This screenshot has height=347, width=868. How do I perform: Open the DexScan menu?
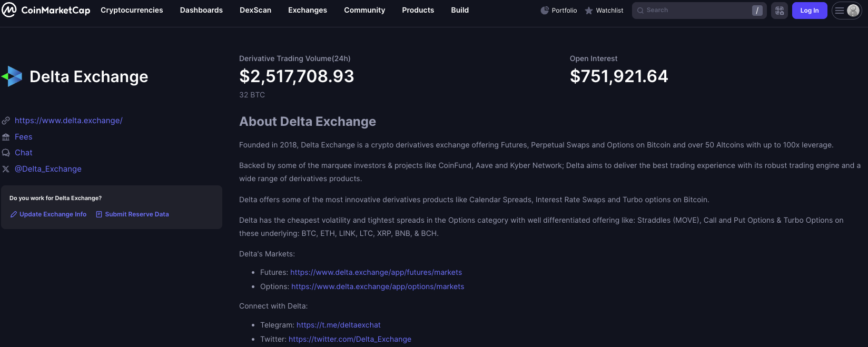click(x=255, y=10)
